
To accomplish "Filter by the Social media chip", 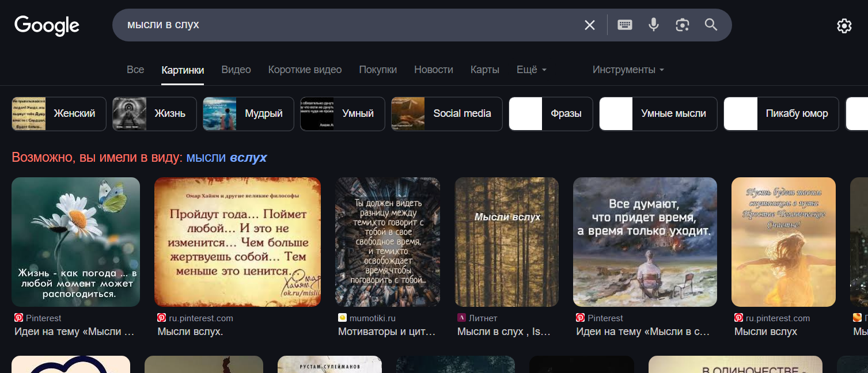I will 447,114.
